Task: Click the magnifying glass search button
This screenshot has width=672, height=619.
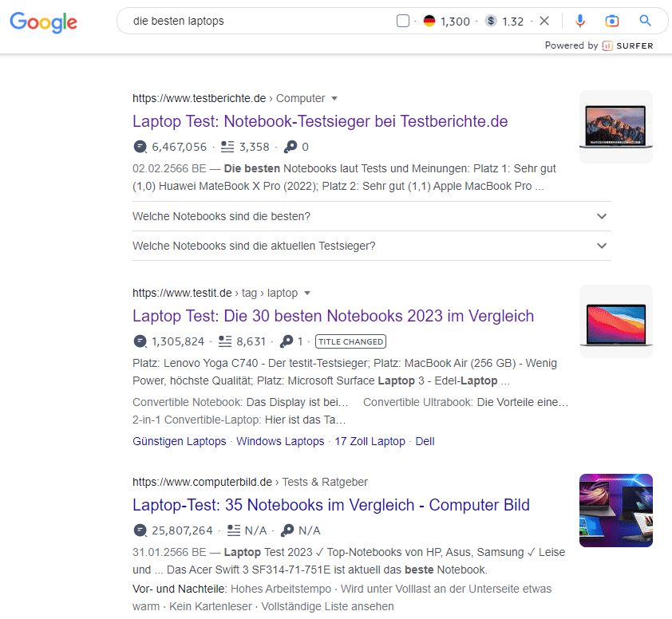Action: pos(645,20)
